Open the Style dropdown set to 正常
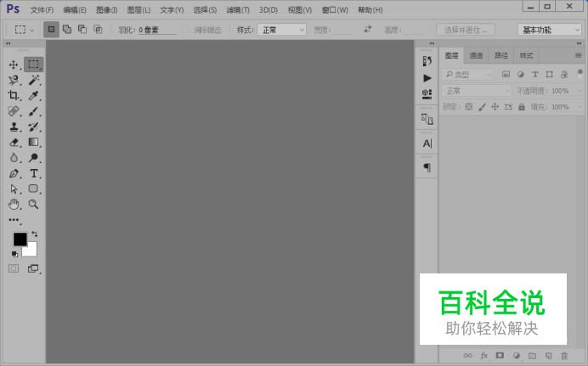588x366 pixels. pyautogui.click(x=281, y=30)
